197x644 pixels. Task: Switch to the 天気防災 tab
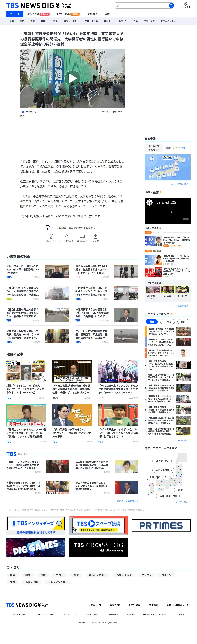pyautogui.click(x=92, y=14)
